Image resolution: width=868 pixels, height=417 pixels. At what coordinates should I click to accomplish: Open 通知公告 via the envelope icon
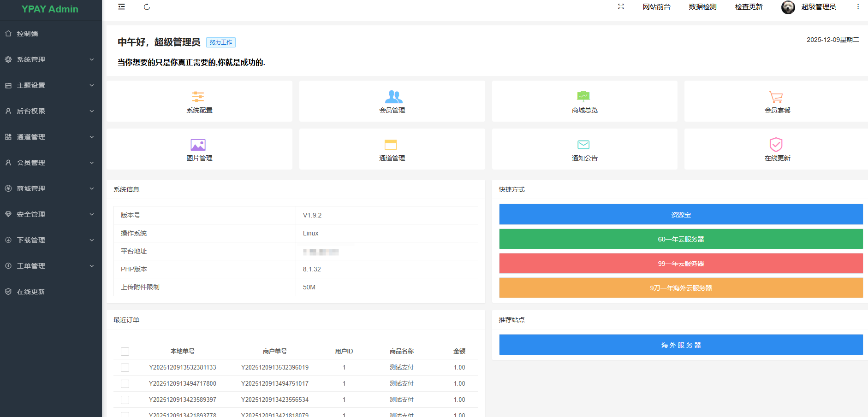584,144
